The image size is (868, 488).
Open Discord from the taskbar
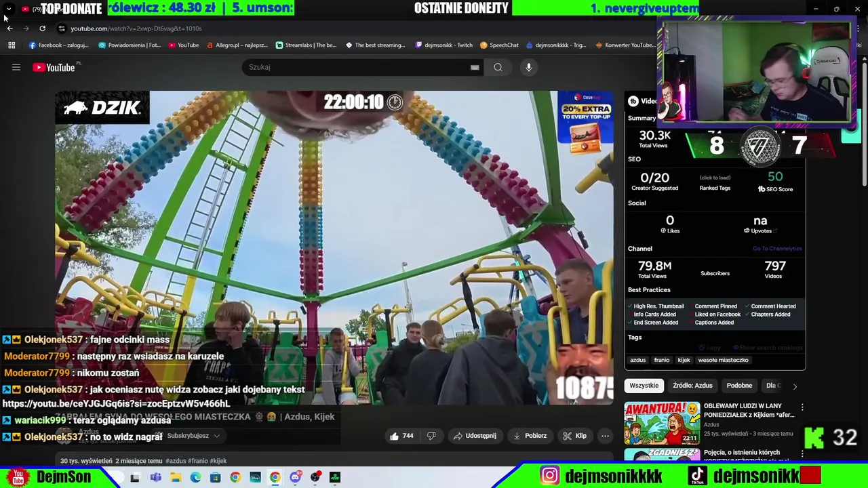pyautogui.click(x=295, y=477)
